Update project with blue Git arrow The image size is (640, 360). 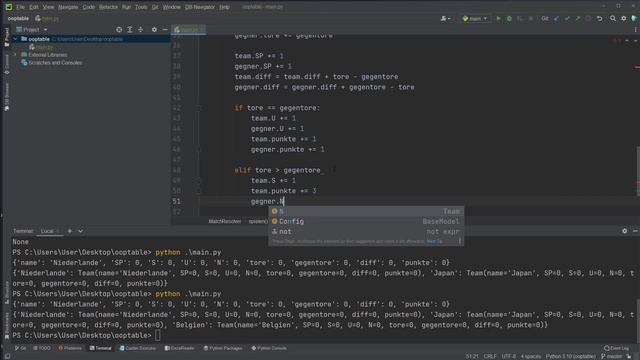coord(556,18)
